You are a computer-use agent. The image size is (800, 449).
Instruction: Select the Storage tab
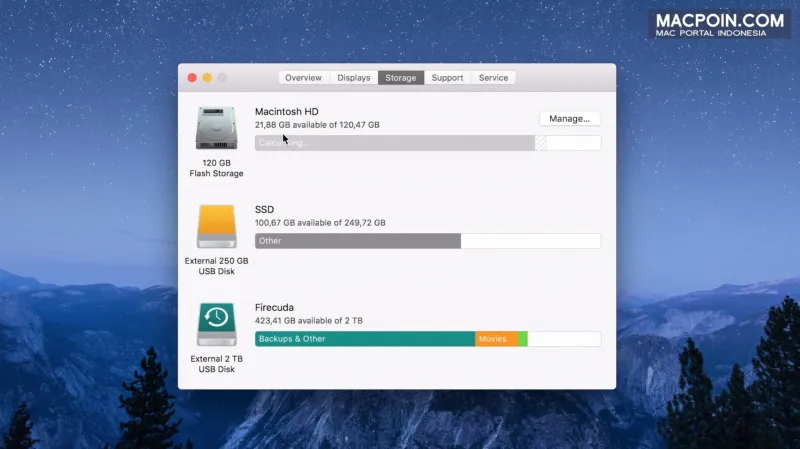pyautogui.click(x=401, y=78)
